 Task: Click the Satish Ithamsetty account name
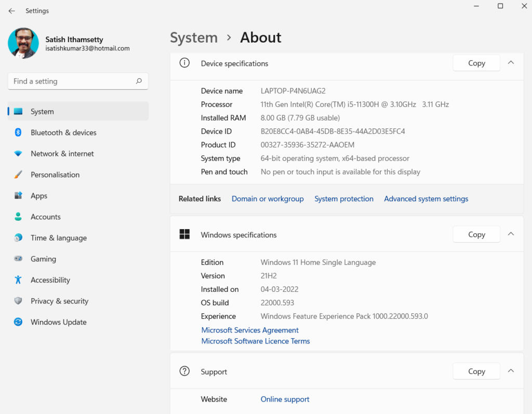pos(74,39)
